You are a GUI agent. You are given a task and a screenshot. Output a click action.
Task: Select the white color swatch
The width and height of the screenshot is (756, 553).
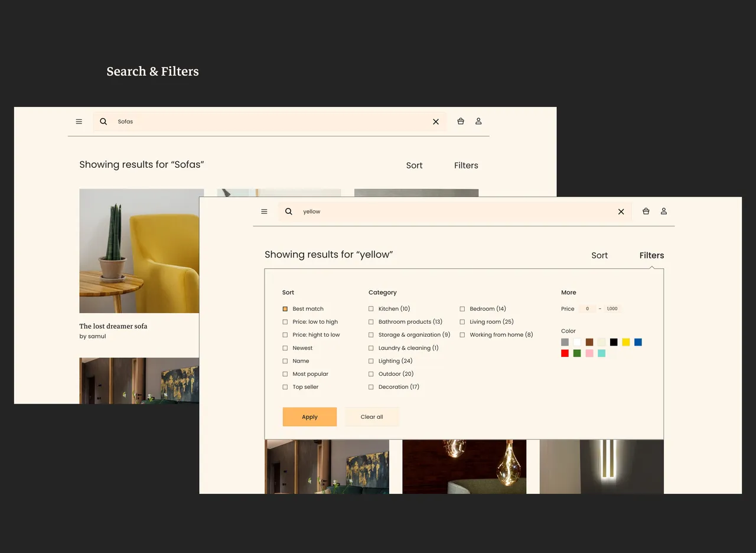pos(577,342)
